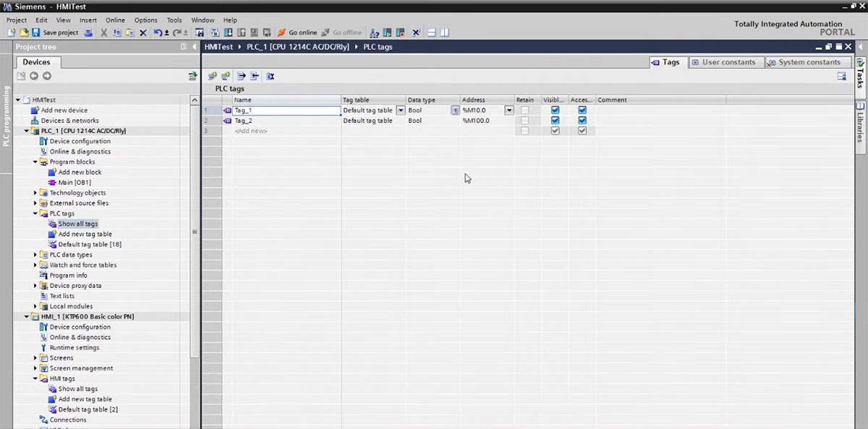Open the Devices tab
The width and height of the screenshot is (868, 429).
coord(36,62)
